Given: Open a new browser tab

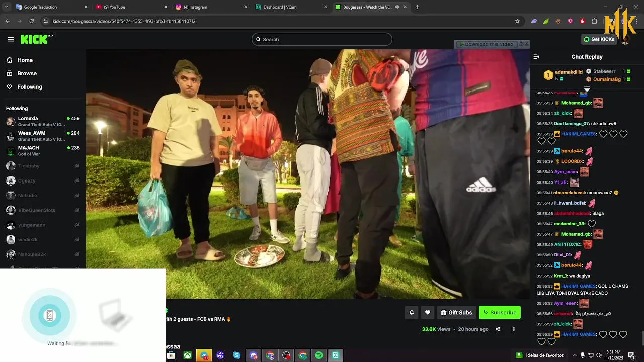Looking at the screenshot, I should coord(417,7).
